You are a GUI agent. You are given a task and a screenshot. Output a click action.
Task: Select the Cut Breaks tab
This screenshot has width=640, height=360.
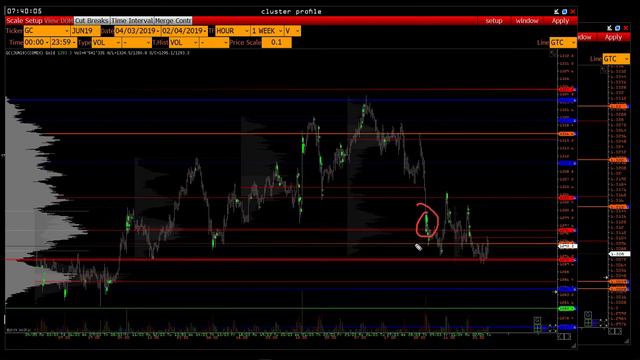(x=92, y=20)
